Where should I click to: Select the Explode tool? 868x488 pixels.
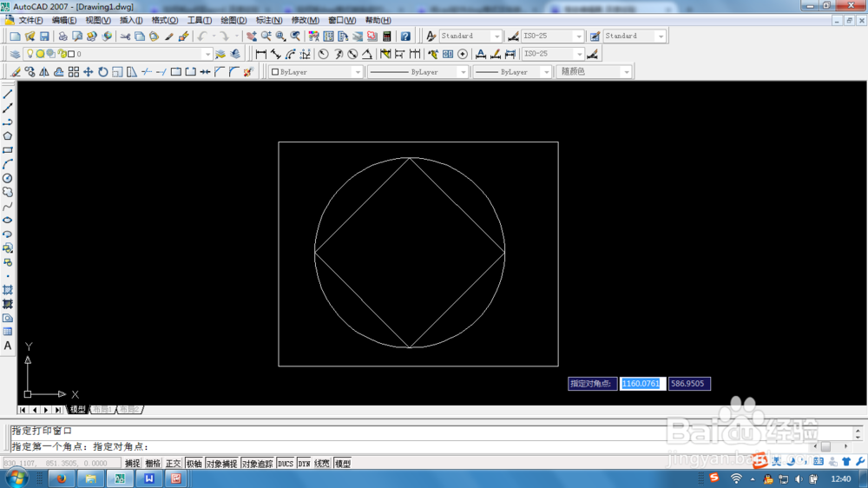pos(248,72)
